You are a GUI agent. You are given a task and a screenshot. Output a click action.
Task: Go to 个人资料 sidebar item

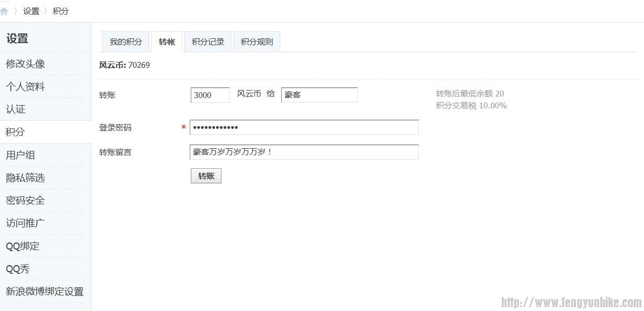point(25,87)
